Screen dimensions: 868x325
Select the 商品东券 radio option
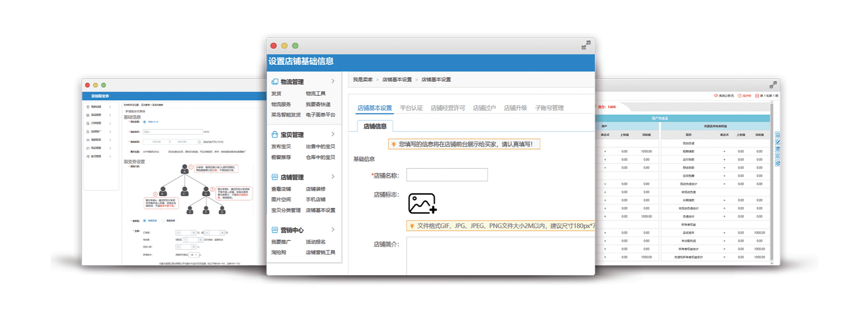click(163, 221)
